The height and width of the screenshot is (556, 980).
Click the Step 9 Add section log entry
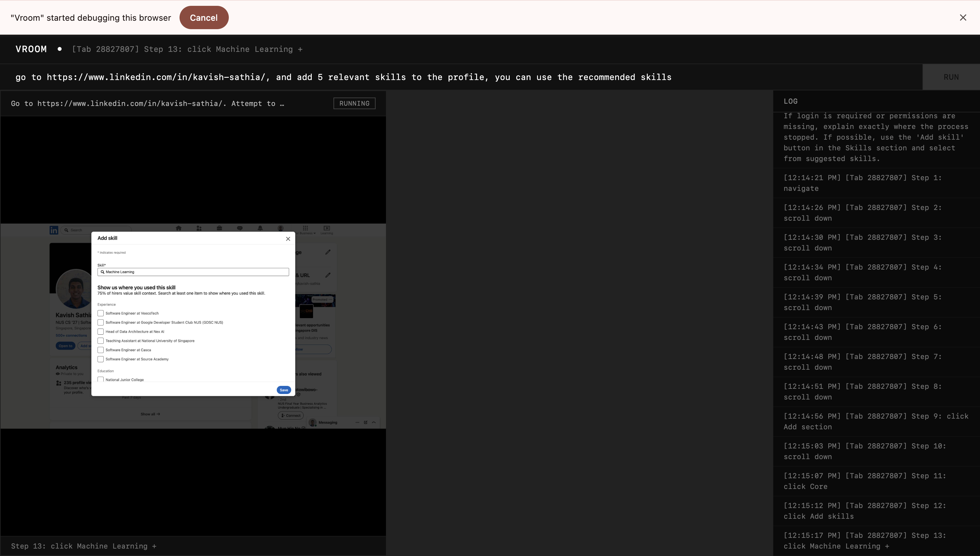[876, 422]
